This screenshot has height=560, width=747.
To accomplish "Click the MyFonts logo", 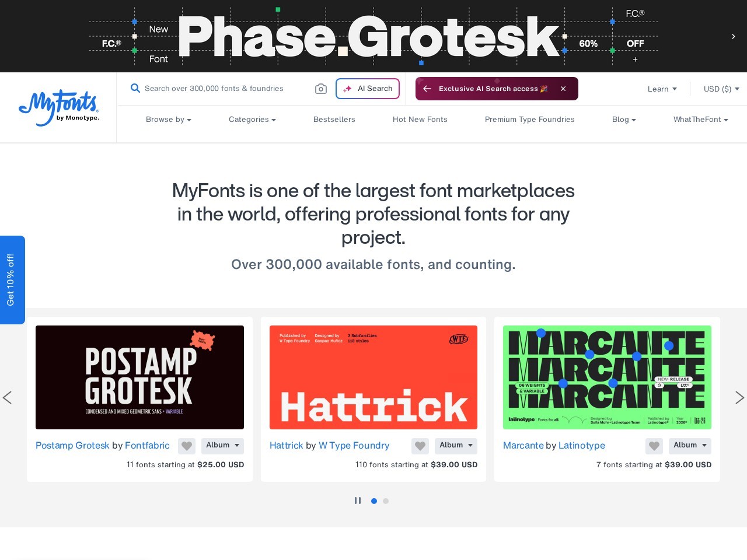I will [59, 108].
